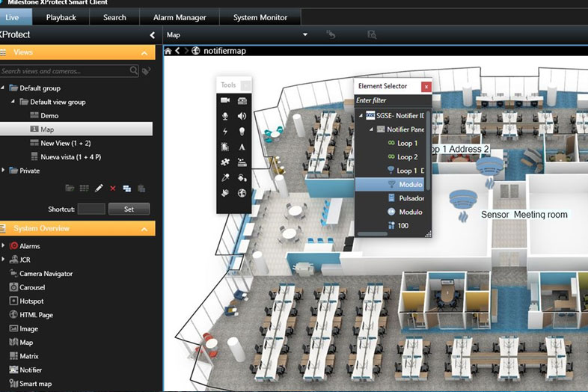Open the System Monitor tab
Screen dimensions: 588x392
tap(260, 17)
